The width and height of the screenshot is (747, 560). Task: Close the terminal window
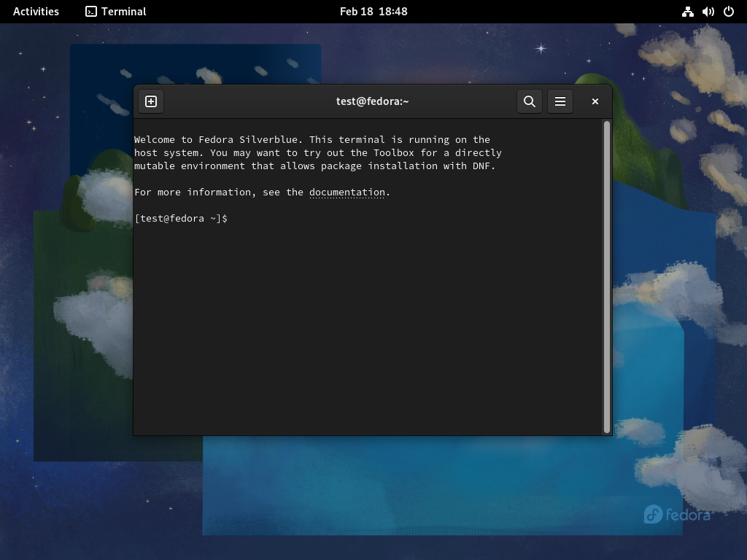pos(595,101)
